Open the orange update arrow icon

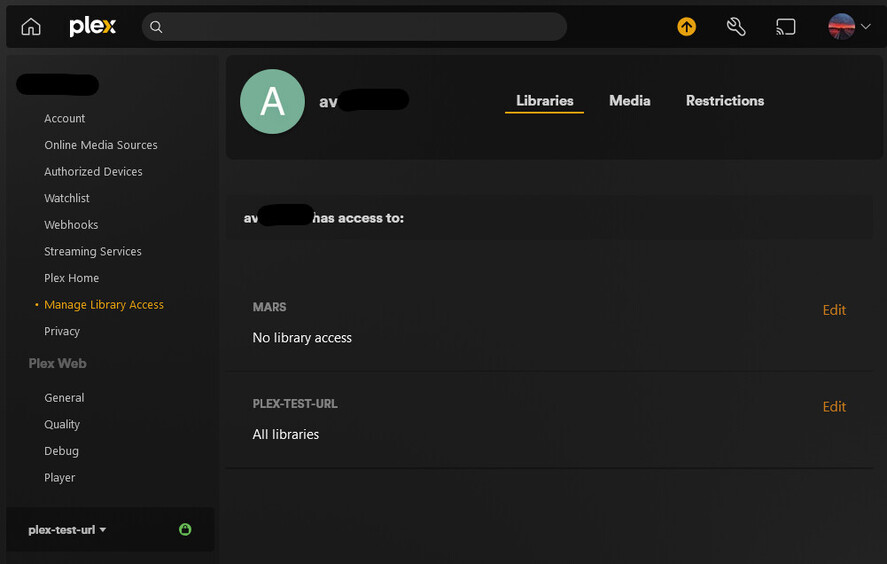tap(686, 27)
